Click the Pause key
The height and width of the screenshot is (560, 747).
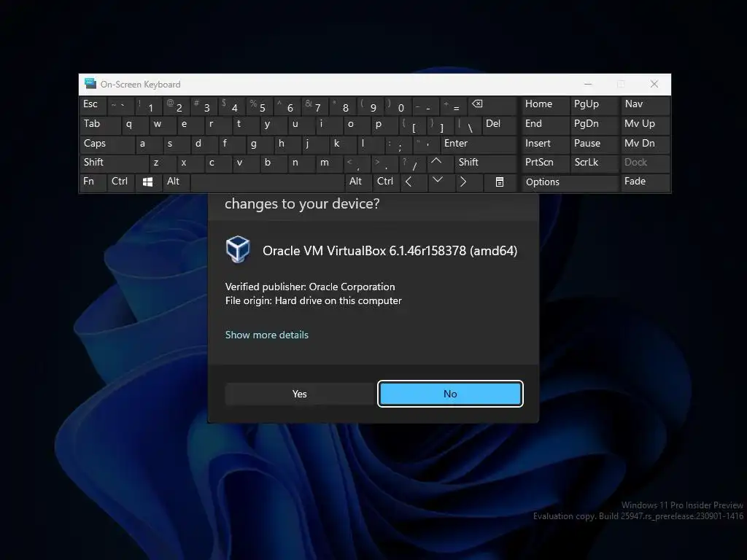point(594,144)
